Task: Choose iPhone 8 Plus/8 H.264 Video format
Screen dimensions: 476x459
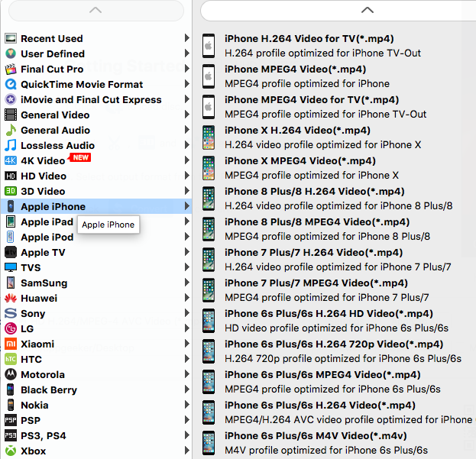Action: click(314, 192)
